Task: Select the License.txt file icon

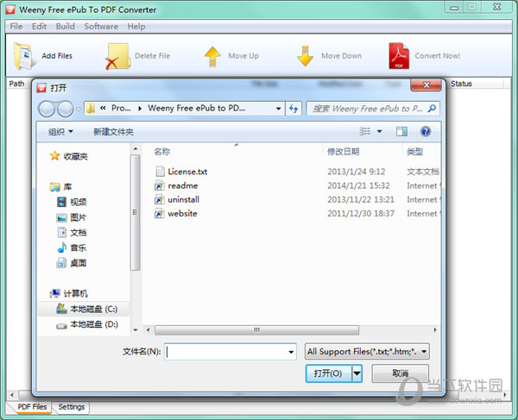Action: click(x=160, y=172)
